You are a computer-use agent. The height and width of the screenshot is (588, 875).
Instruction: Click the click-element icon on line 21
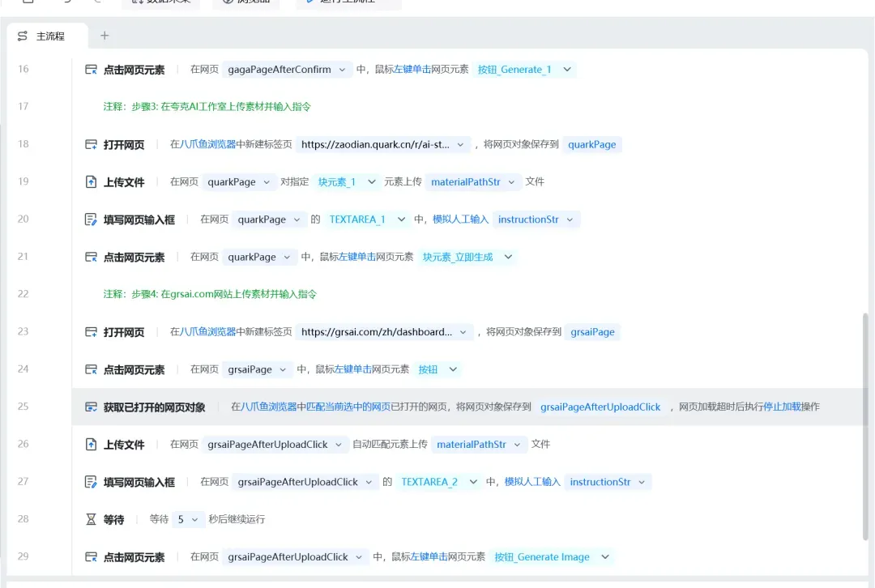pyautogui.click(x=91, y=257)
